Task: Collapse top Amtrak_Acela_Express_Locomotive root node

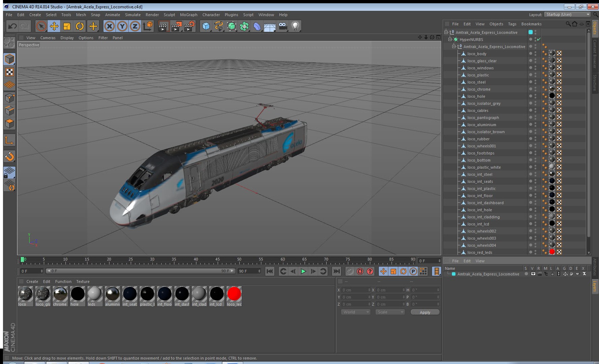Action: pyautogui.click(x=446, y=32)
